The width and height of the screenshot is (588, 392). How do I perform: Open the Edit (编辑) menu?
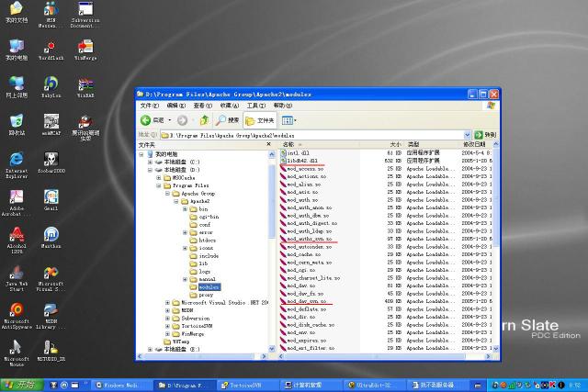pyautogui.click(x=176, y=106)
